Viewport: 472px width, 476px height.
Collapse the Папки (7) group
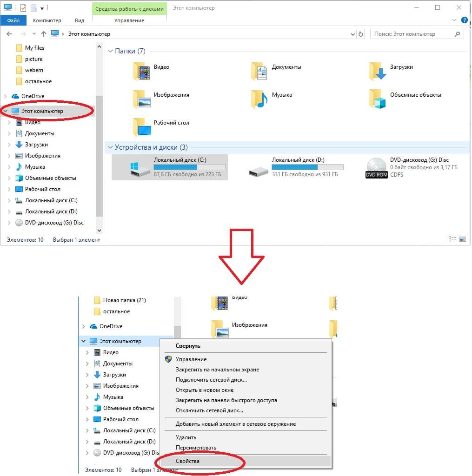pos(111,51)
